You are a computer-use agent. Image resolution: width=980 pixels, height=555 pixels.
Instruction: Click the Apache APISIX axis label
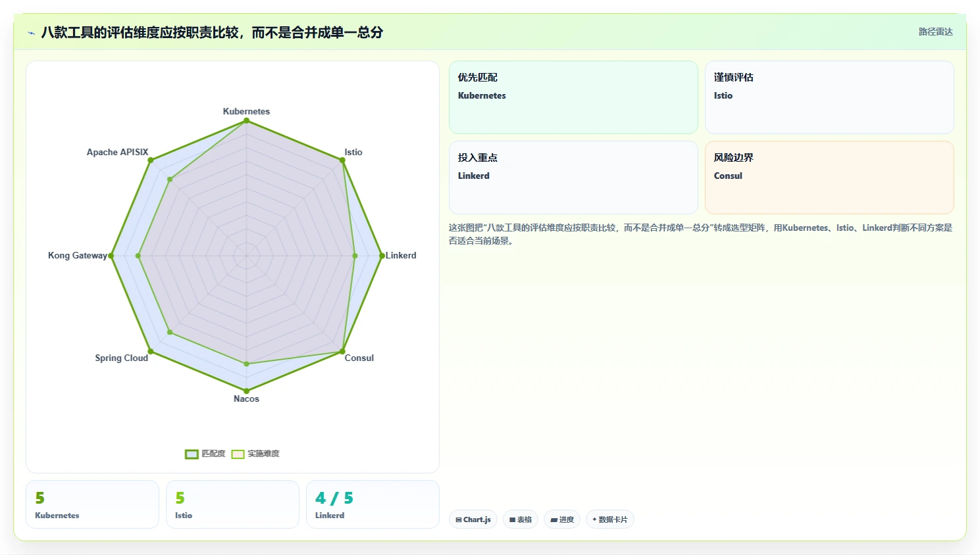(118, 152)
